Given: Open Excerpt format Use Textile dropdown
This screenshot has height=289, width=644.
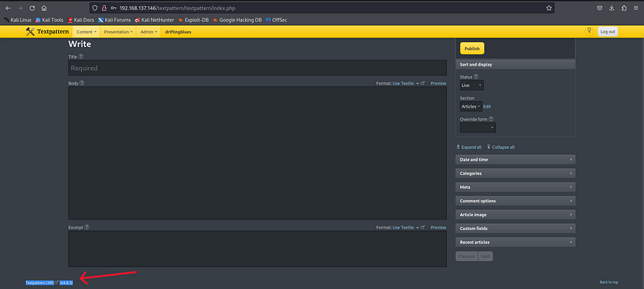Looking at the screenshot, I should (x=406, y=227).
